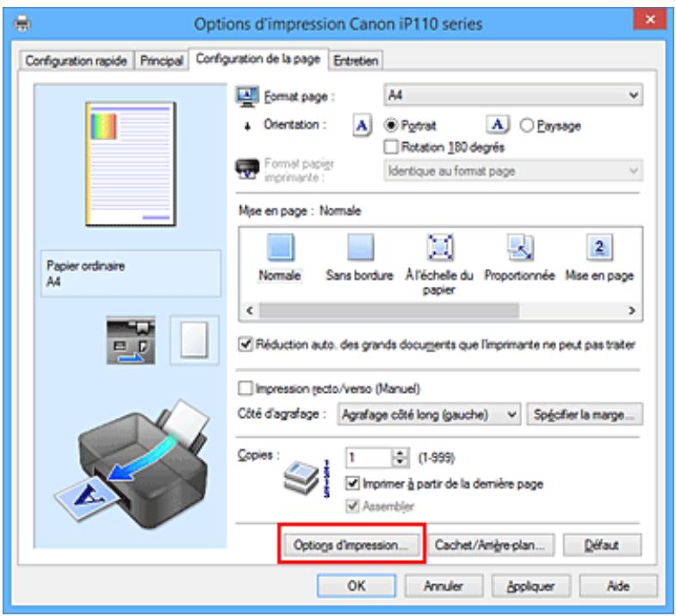Decrease copies with the down spinner arrow

coord(400,463)
